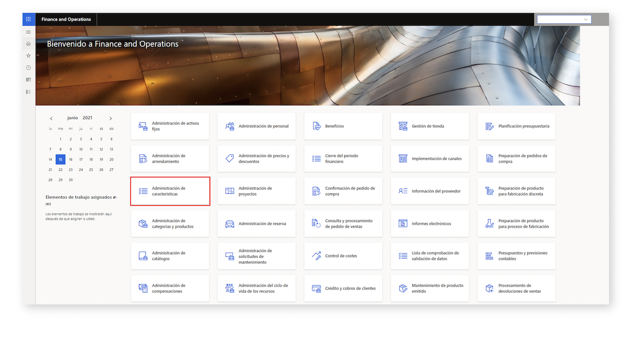Expand the hamburger navigation pane
Image resolution: width=644 pixels, height=337 pixels.
29,32
